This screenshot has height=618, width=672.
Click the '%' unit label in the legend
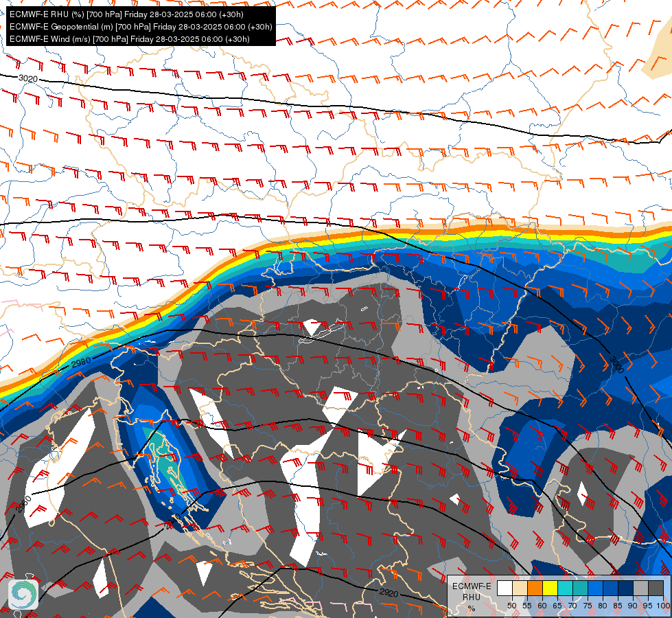tap(472, 608)
